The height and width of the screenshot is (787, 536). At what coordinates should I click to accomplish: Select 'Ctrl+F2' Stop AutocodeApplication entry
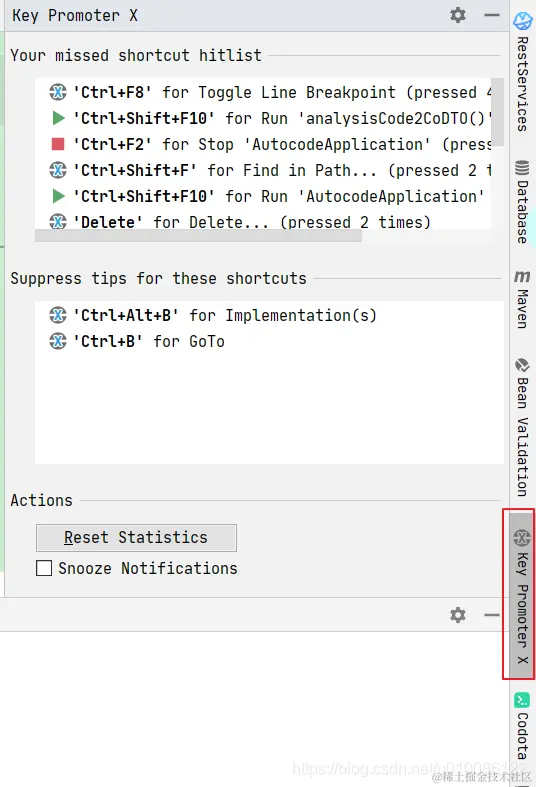pyautogui.click(x=263, y=145)
